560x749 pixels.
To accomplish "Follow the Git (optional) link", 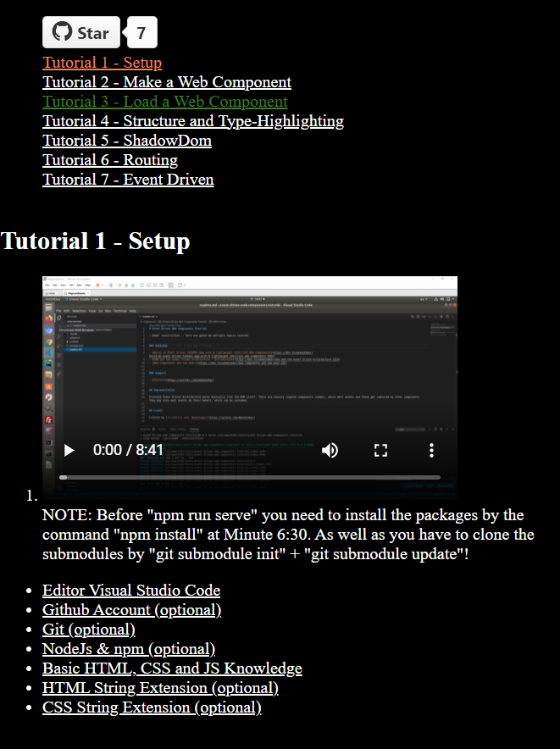I will [89, 630].
